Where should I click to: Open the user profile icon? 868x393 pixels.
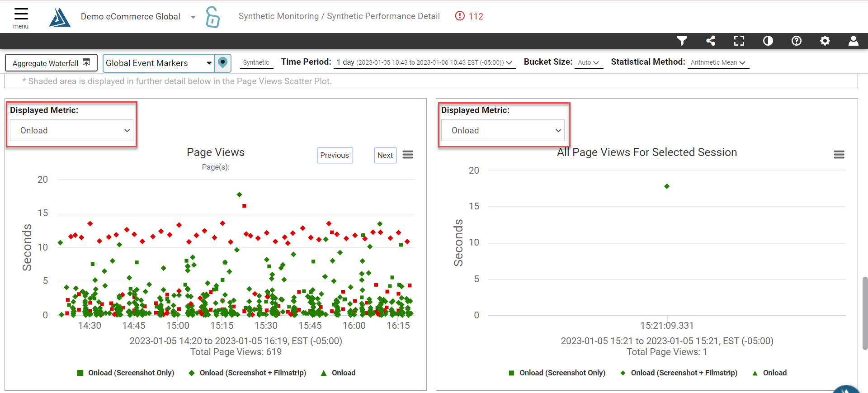click(x=854, y=41)
